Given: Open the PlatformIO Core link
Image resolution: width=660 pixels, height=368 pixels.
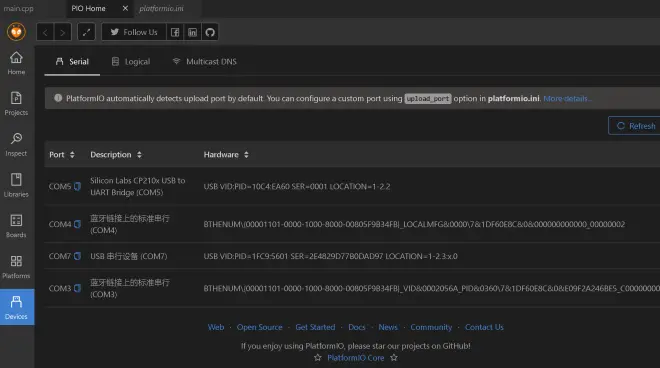Looking at the screenshot, I should click(x=356, y=358).
